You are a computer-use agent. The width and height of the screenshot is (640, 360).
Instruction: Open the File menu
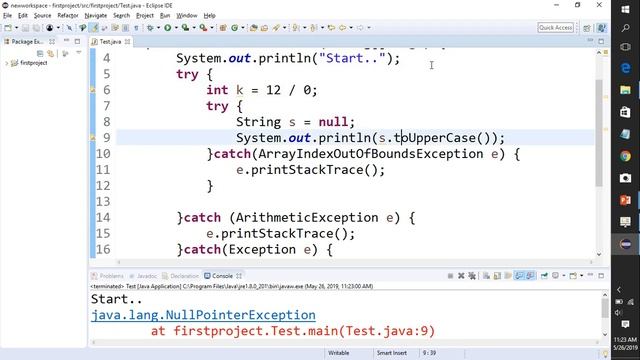[x=7, y=16]
